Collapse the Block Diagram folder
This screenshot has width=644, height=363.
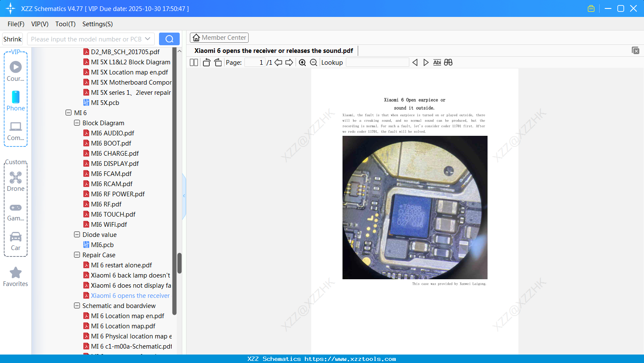(77, 123)
